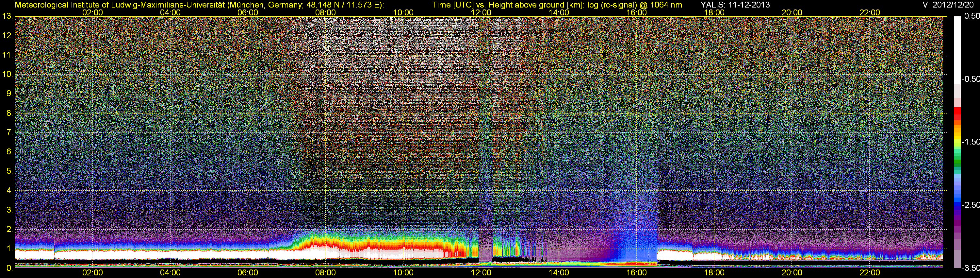
Task: Click the 0 km height axis label
Action: click(9, 268)
